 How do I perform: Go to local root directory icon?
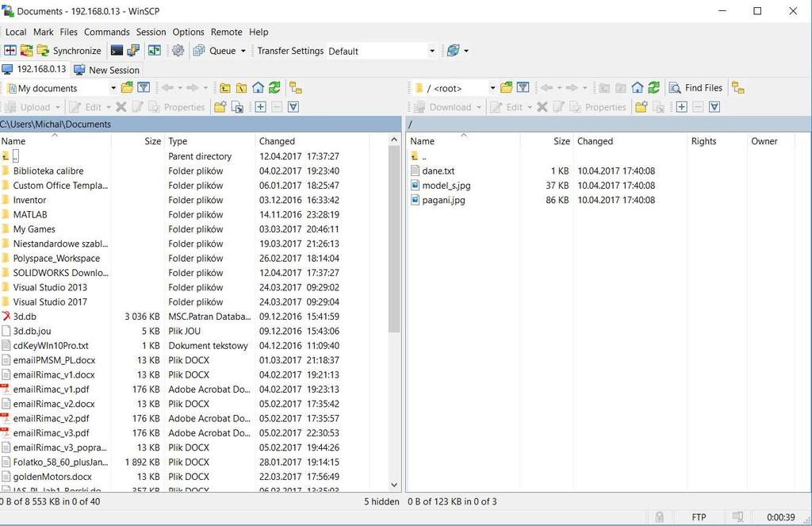pos(241,87)
